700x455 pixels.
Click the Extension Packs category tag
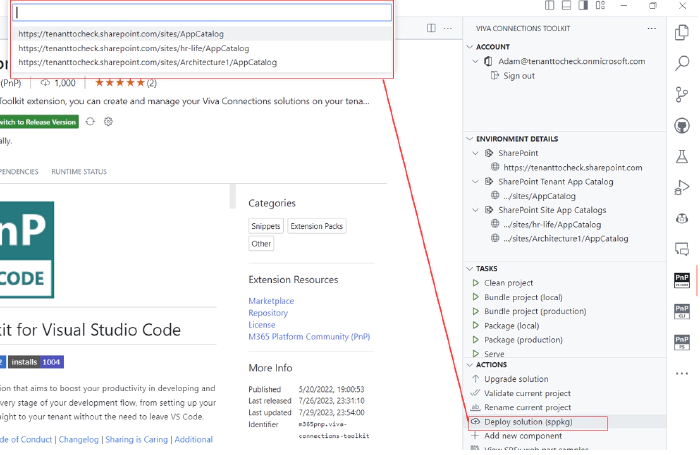point(317,226)
